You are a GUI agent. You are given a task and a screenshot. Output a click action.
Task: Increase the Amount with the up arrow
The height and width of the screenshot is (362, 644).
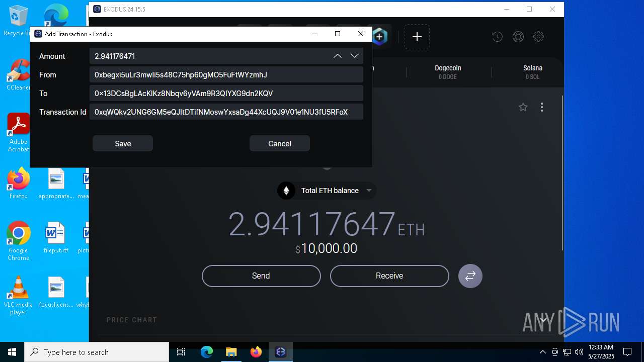click(x=338, y=56)
